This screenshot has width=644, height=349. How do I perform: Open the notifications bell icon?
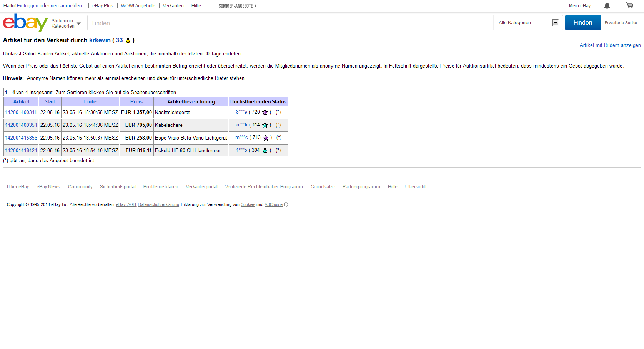(607, 6)
